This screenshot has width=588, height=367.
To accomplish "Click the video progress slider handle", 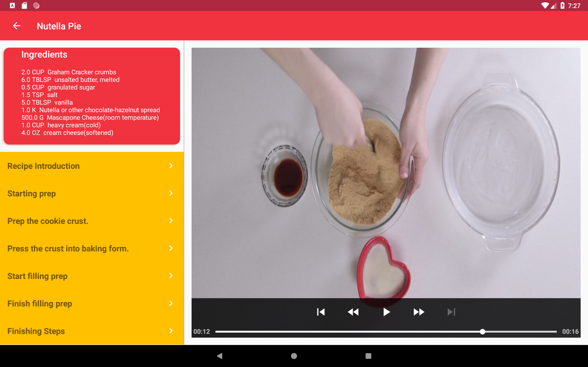I will 483,332.
